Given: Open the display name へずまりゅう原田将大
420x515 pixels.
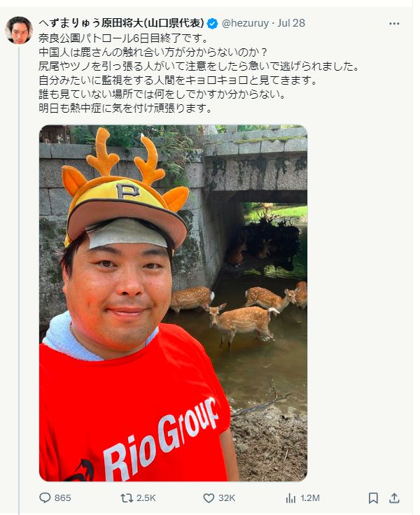Looking at the screenshot, I should click(122, 23).
